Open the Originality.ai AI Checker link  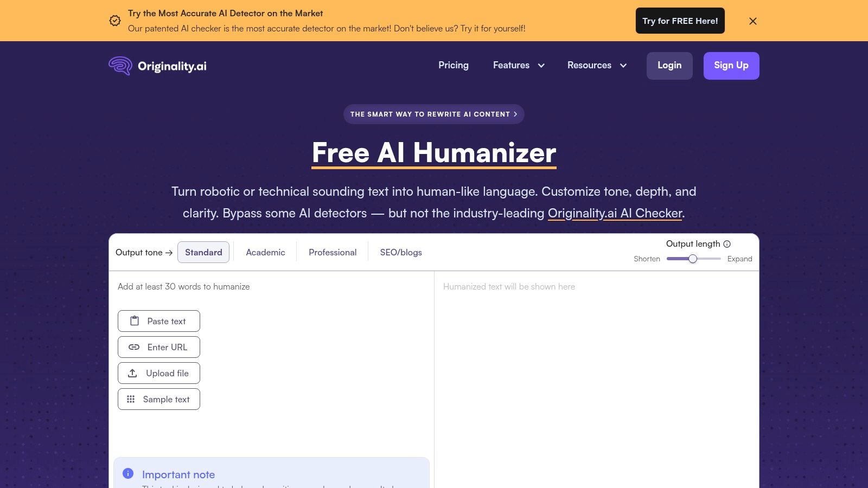click(615, 213)
